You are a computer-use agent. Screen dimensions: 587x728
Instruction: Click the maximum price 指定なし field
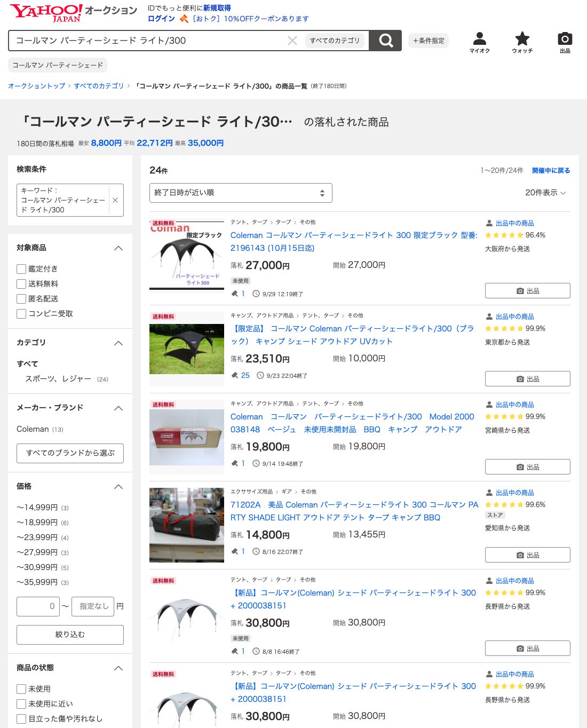click(x=93, y=606)
